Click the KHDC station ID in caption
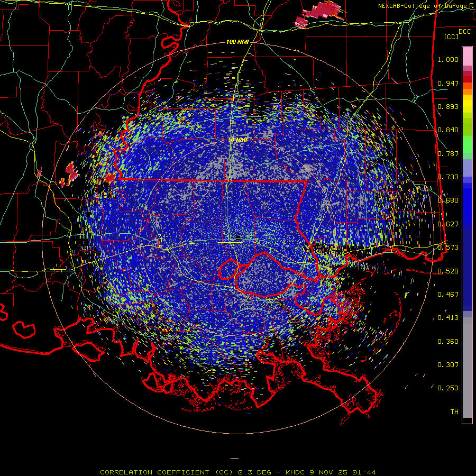 point(296,472)
